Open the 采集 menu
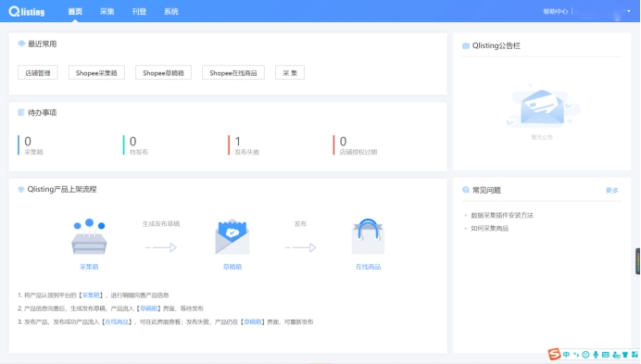Image resolution: width=641 pixels, height=364 pixels. 107,11
